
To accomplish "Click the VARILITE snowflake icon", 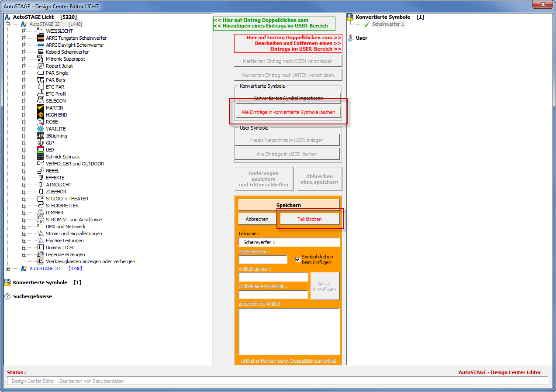I will point(41,129).
